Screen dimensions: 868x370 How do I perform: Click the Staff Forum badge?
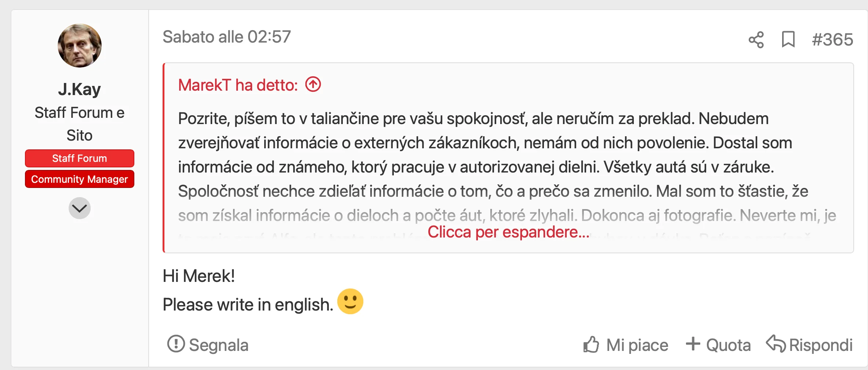coord(79,158)
